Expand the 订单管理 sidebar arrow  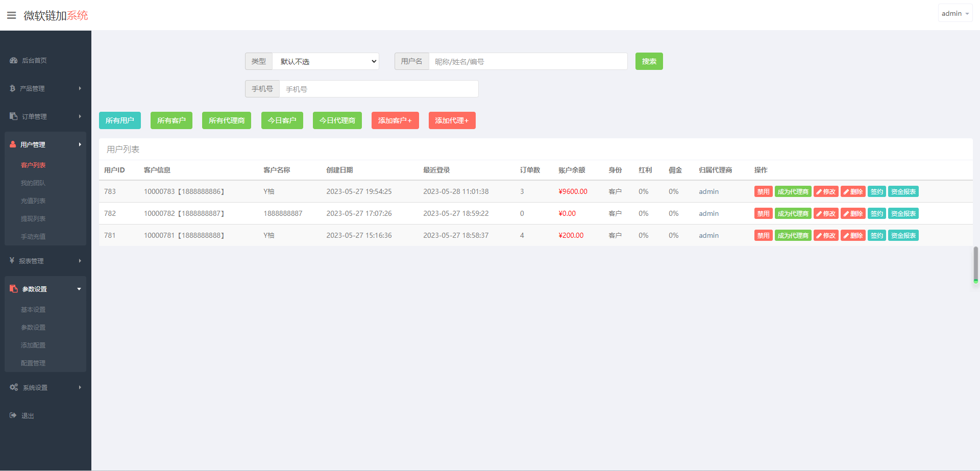[x=80, y=116]
